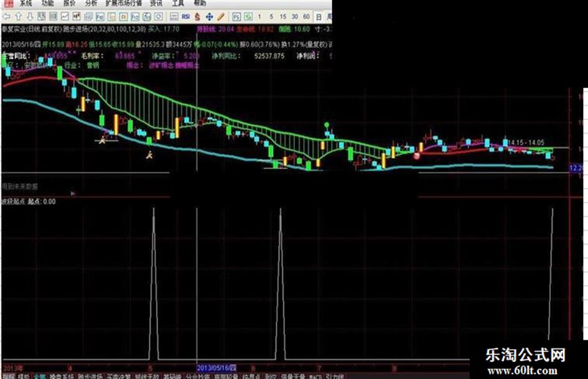
Task: Switch to 1-minute period
Action: coord(259,17)
